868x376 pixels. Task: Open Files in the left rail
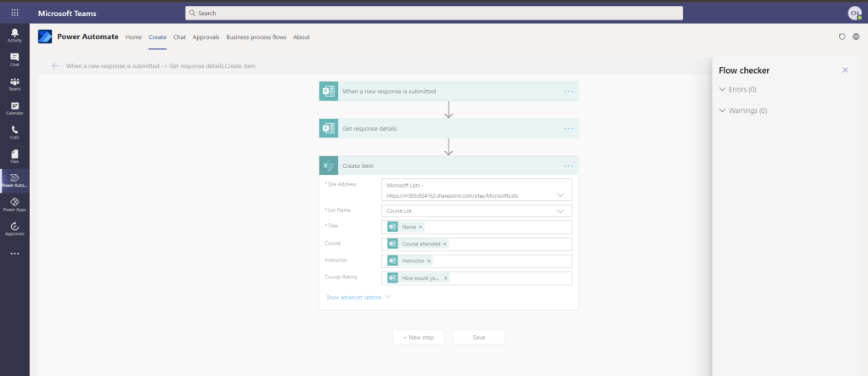tap(14, 156)
